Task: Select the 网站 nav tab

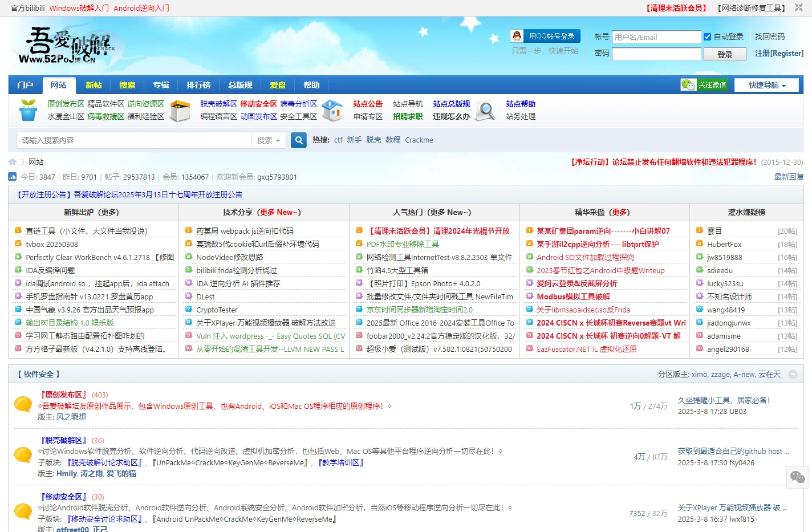Action: (x=58, y=85)
